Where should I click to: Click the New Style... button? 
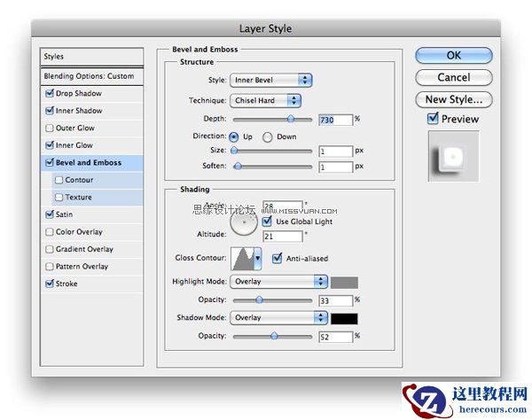click(454, 99)
